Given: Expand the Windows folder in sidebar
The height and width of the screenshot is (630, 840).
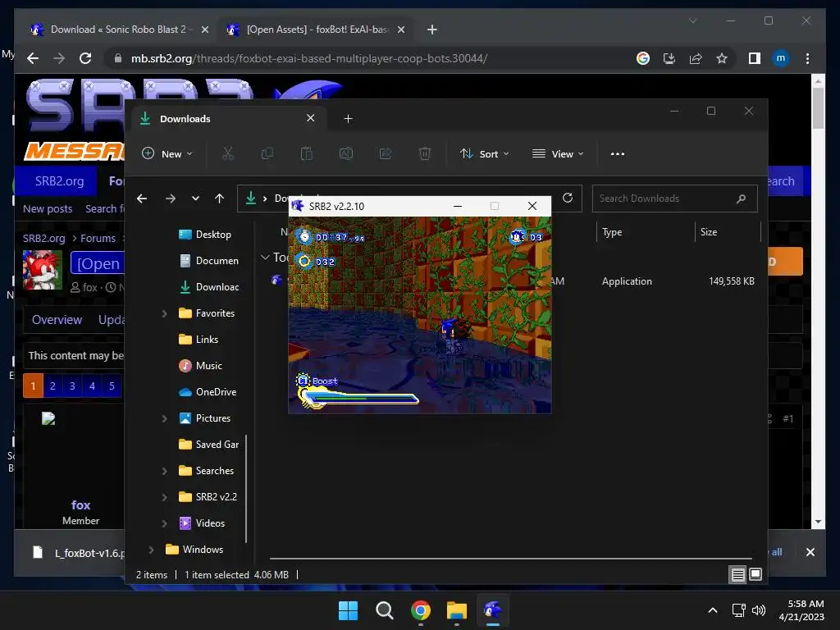Looking at the screenshot, I should point(152,550).
